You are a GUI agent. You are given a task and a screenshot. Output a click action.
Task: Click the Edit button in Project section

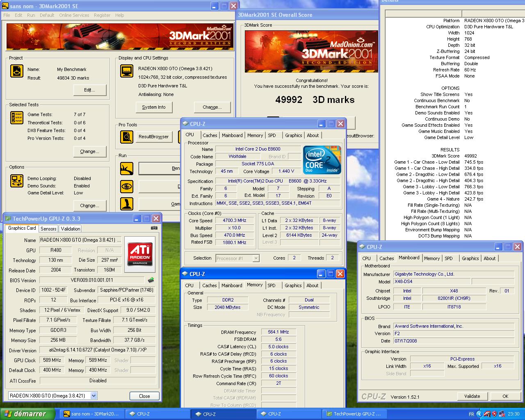coord(90,90)
